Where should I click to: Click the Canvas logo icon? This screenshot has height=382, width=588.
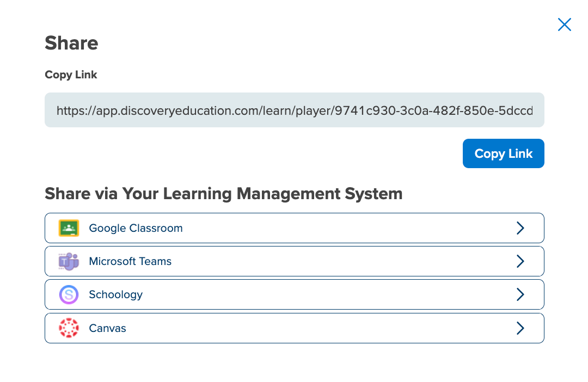point(69,328)
